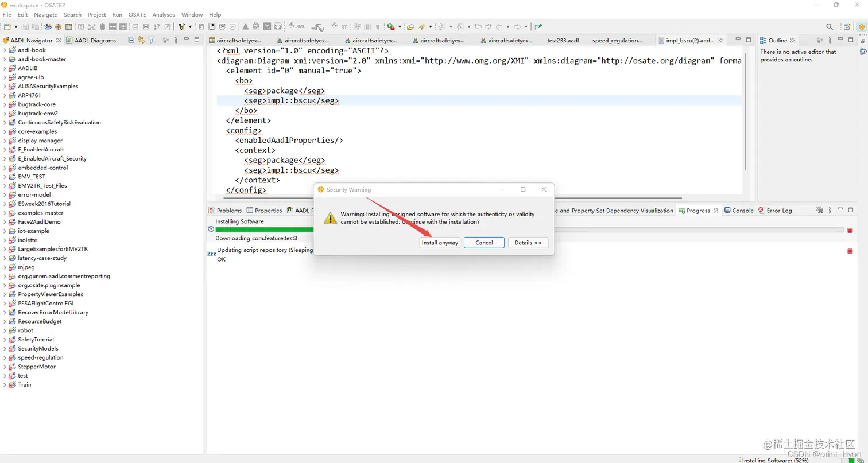The width and height of the screenshot is (868, 463).
Task: Open the Back history dropdown arrow
Action: point(507,26)
